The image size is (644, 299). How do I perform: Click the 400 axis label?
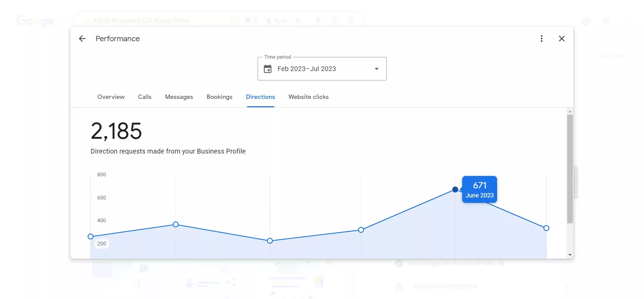coord(102,221)
